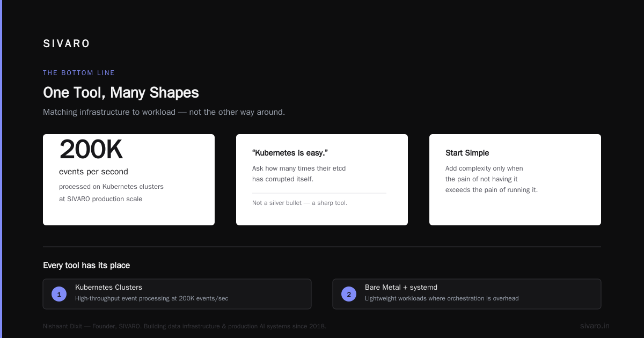Click the Nishaant Dixit founder footer text
The width and height of the screenshot is (644, 338).
[x=185, y=326]
